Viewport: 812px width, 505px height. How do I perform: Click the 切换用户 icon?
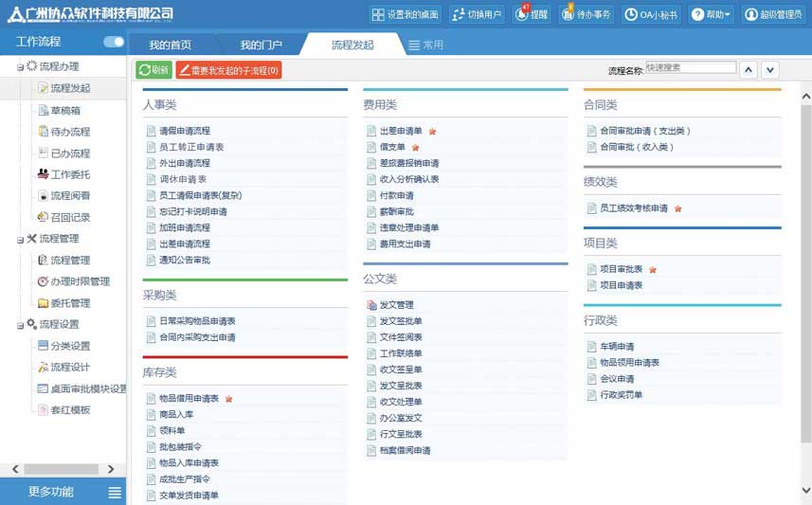pyautogui.click(x=459, y=14)
